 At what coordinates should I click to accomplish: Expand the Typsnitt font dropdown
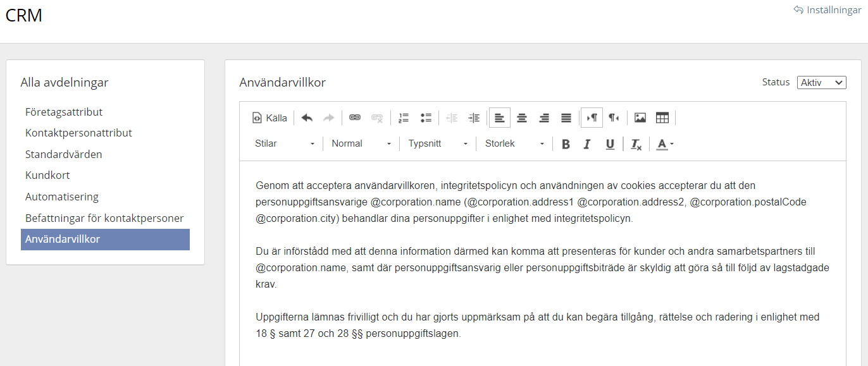pyautogui.click(x=438, y=143)
